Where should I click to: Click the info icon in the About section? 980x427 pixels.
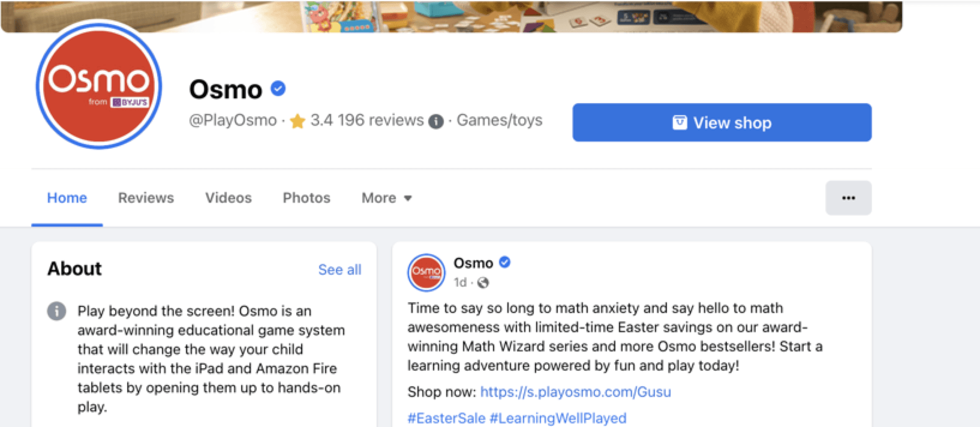[57, 311]
